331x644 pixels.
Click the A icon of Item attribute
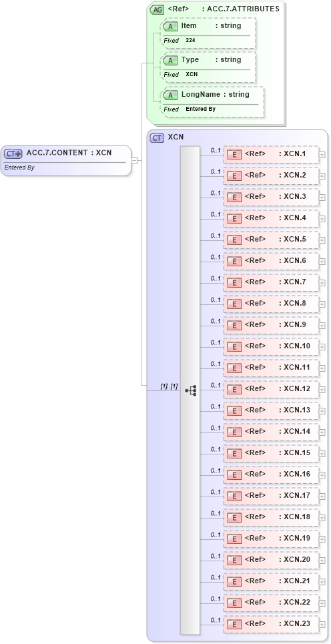point(170,27)
